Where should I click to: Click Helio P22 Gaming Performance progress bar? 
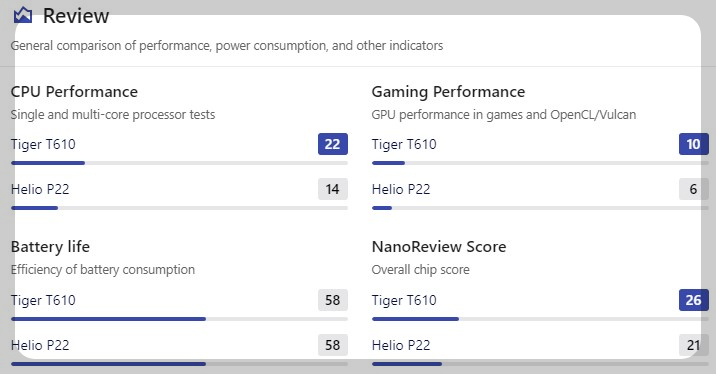click(x=540, y=208)
